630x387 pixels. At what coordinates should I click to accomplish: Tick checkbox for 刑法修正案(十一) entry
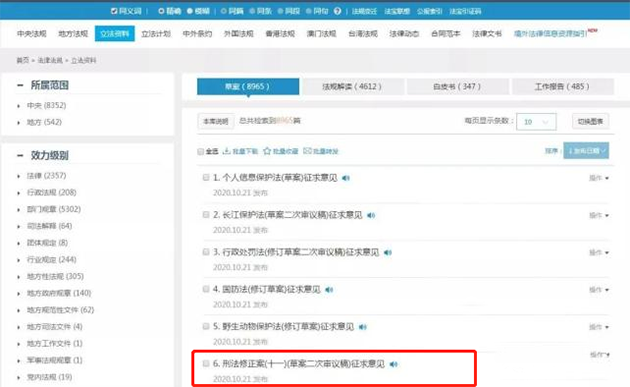point(206,364)
